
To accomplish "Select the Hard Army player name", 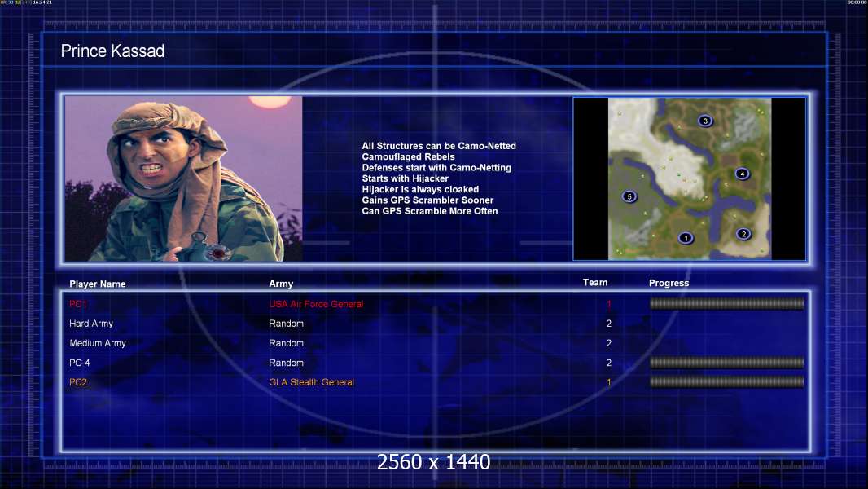I will pos(90,324).
